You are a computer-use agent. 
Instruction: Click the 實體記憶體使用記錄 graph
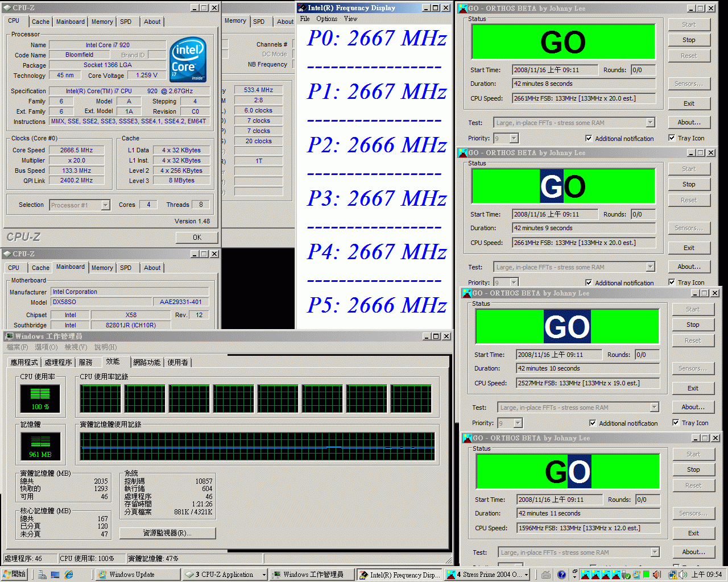coord(257,446)
